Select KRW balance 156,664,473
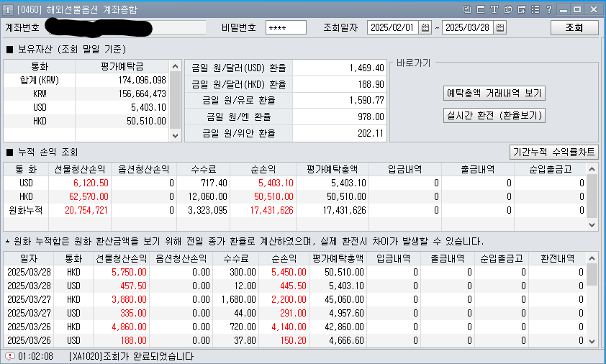Screen dimensions: 606x364 pos(142,94)
